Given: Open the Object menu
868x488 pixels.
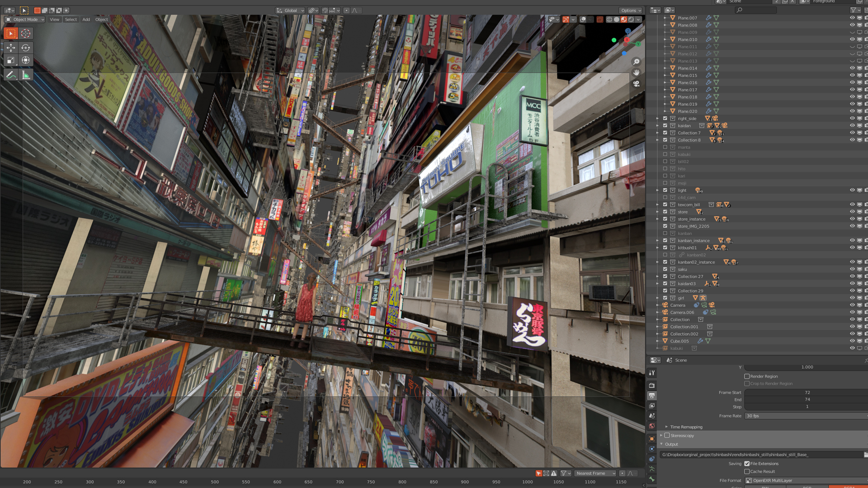Looking at the screenshot, I should pos(101,19).
